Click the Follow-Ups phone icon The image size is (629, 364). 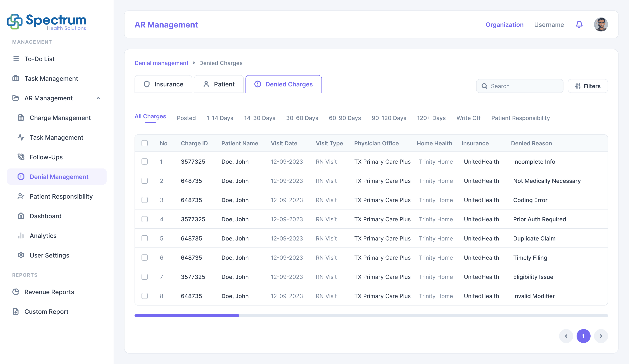click(x=21, y=157)
